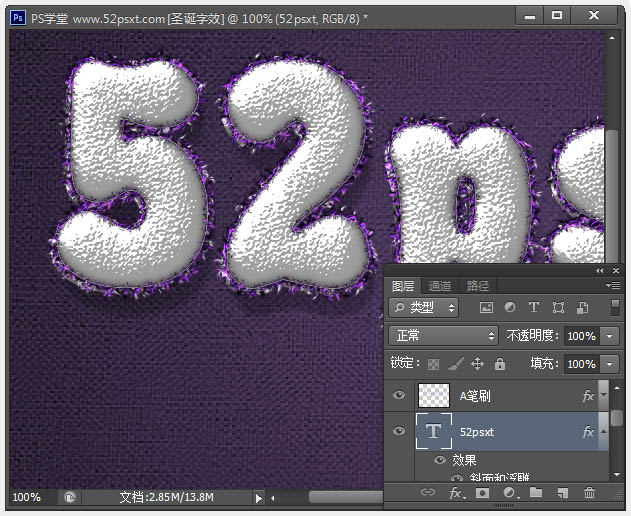Screen dimensions: 631x516
Task: Open the layers panel flyout menu
Action: coord(613,285)
